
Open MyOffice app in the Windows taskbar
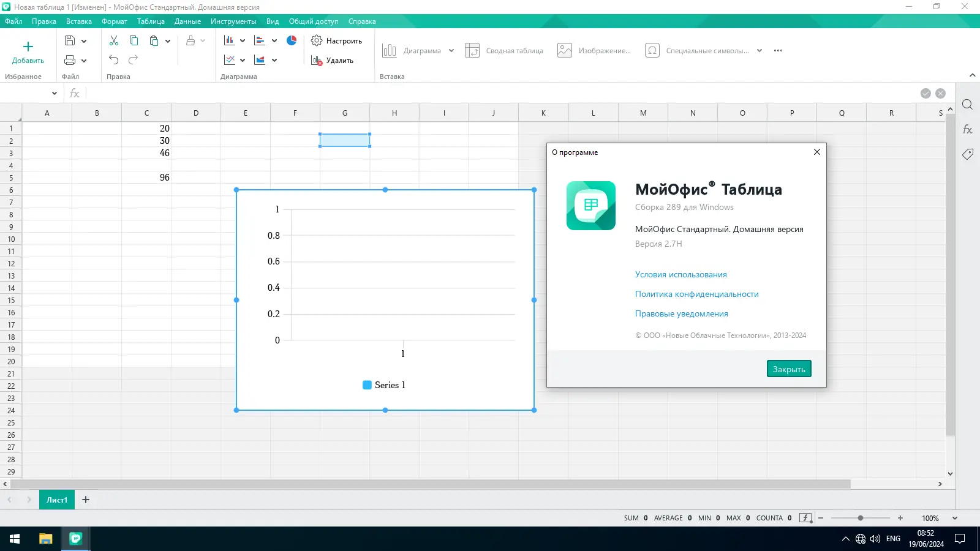click(76, 539)
